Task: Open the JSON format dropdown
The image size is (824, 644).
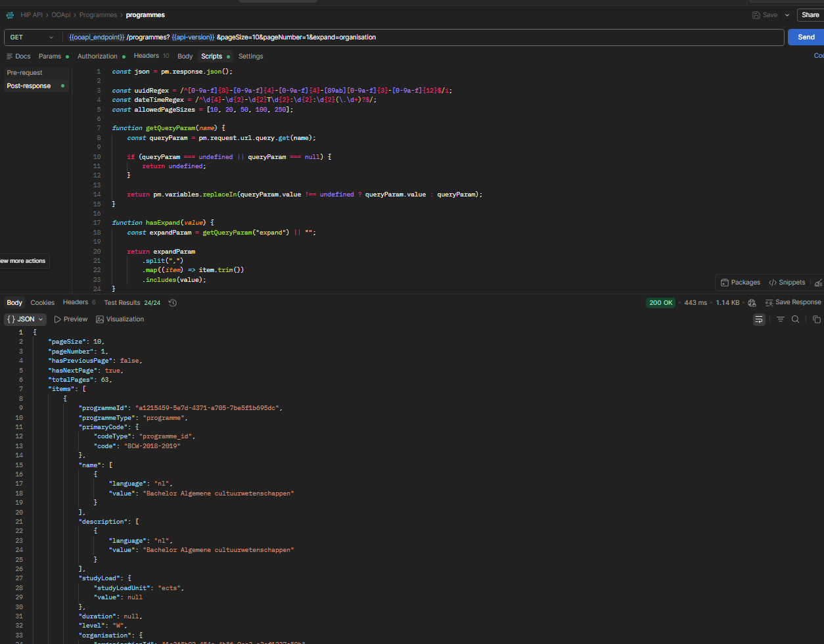Action: (26, 319)
